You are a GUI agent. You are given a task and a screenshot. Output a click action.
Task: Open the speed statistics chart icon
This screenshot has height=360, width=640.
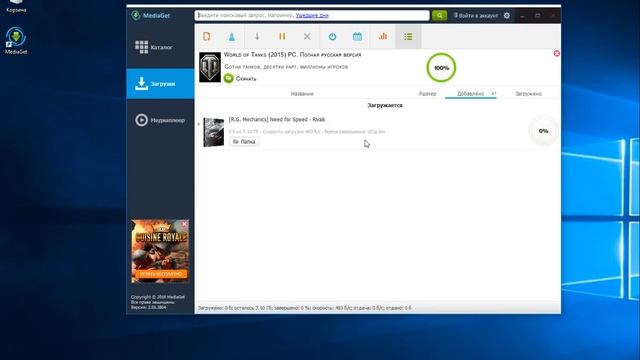tap(382, 36)
